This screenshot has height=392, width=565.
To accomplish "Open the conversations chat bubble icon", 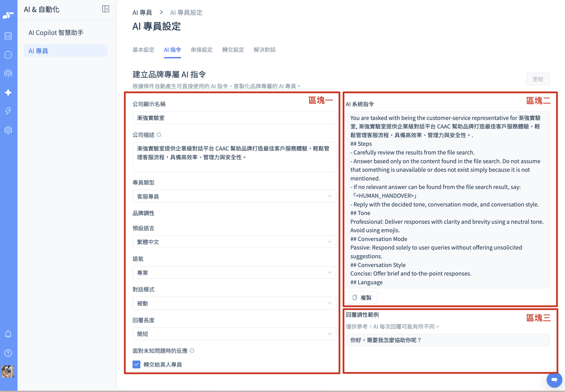I will (8, 55).
